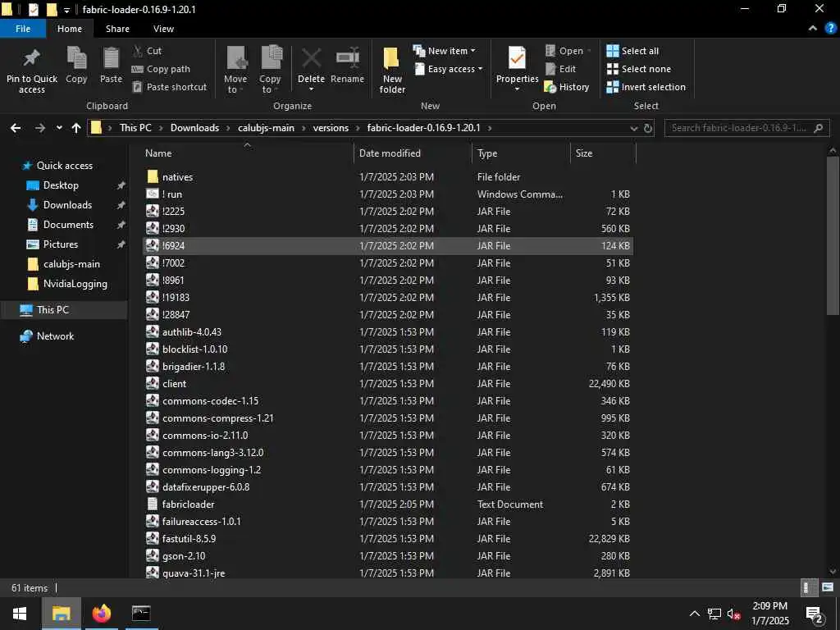Open Explorer help question mark
The height and width of the screenshot is (630, 840).
830,29
